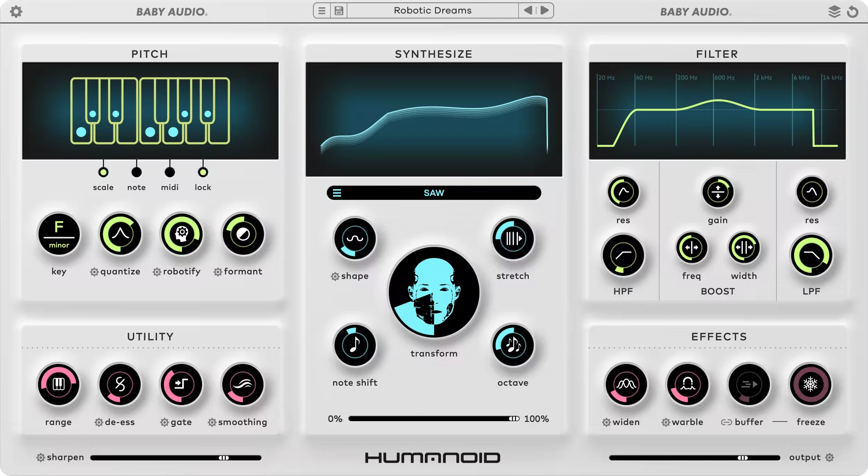
Task: Click the HPF res knob
Action: (x=623, y=192)
